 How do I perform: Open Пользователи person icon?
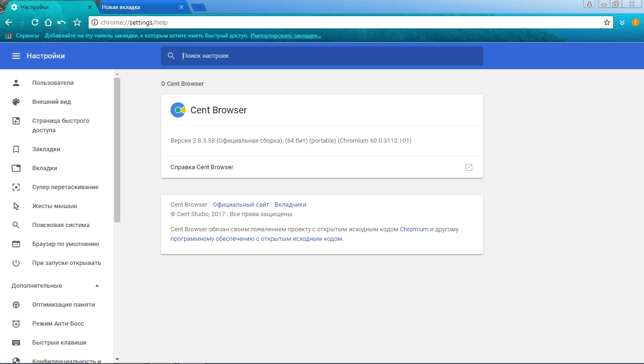point(16,83)
